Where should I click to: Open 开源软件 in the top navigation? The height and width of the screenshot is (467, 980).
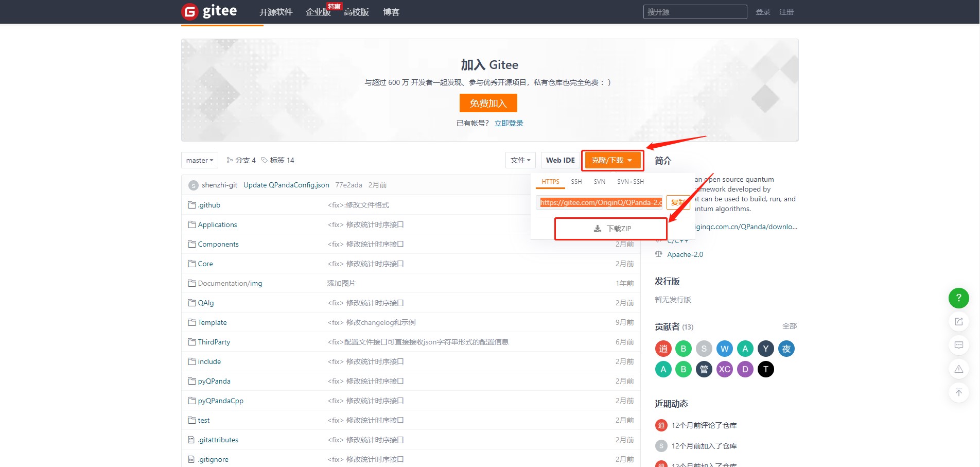click(x=276, y=12)
